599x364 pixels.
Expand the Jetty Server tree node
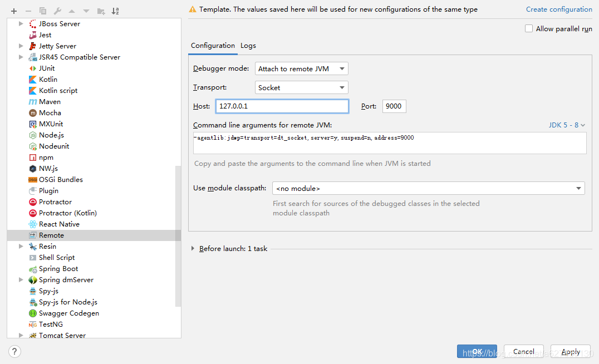click(x=21, y=46)
